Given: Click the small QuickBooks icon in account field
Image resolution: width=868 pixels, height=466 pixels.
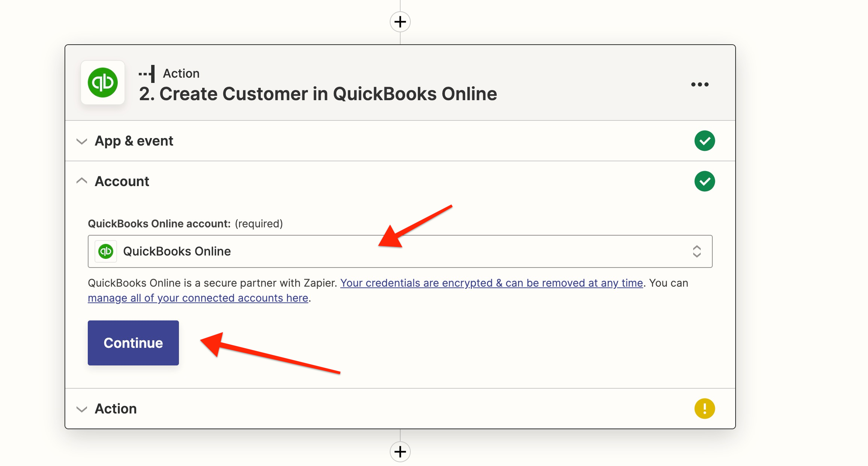Looking at the screenshot, I should (x=106, y=251).
